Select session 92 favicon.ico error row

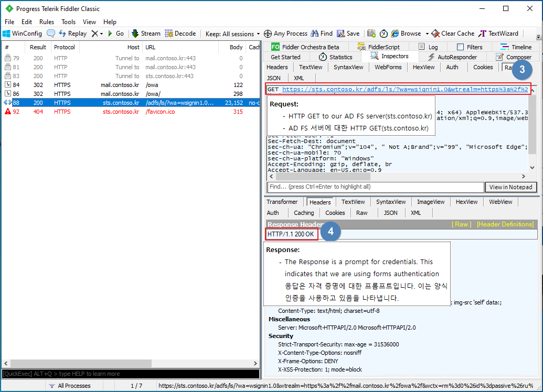point(130,112)
